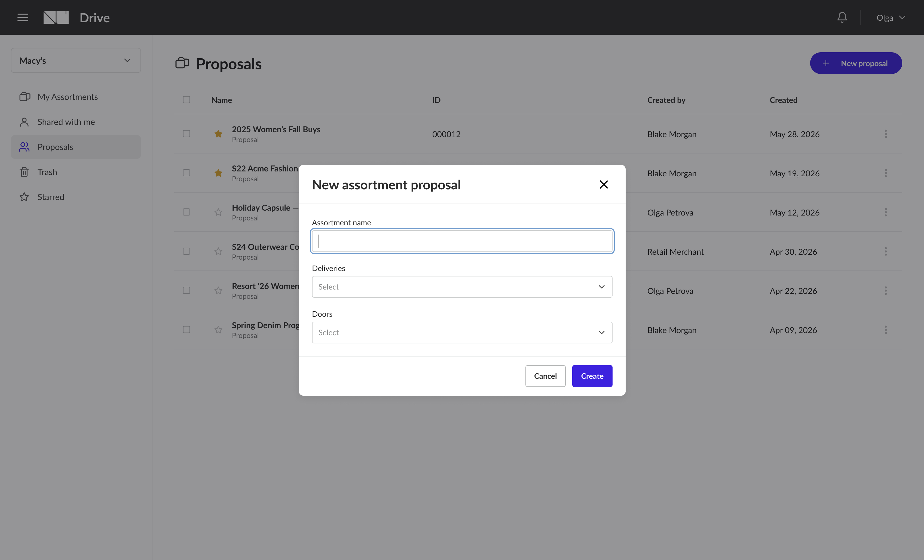Viewport: 924px width, 560px height.
Task: Open the Starred section
Action: point(76,197)
